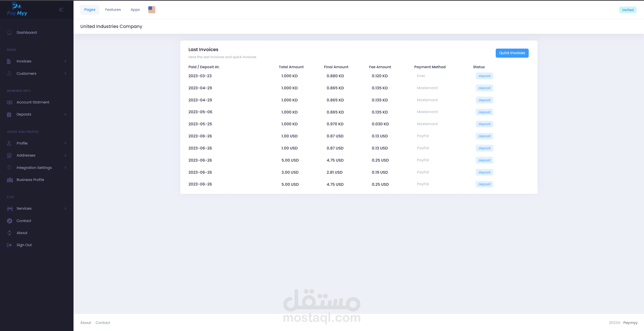This screenshot has width=644, height=331.
Task: Expand the Addresses menu chevron
Action: click(65, 155)
